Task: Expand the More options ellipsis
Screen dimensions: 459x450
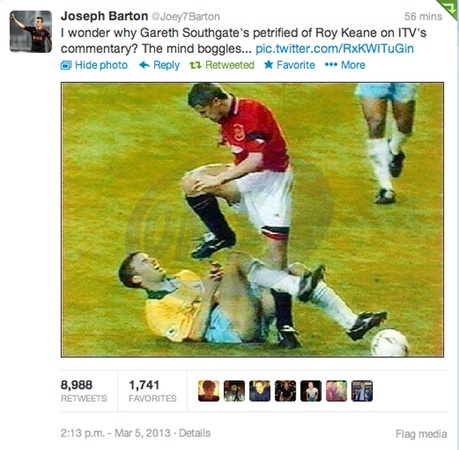Action: point(331,64)
